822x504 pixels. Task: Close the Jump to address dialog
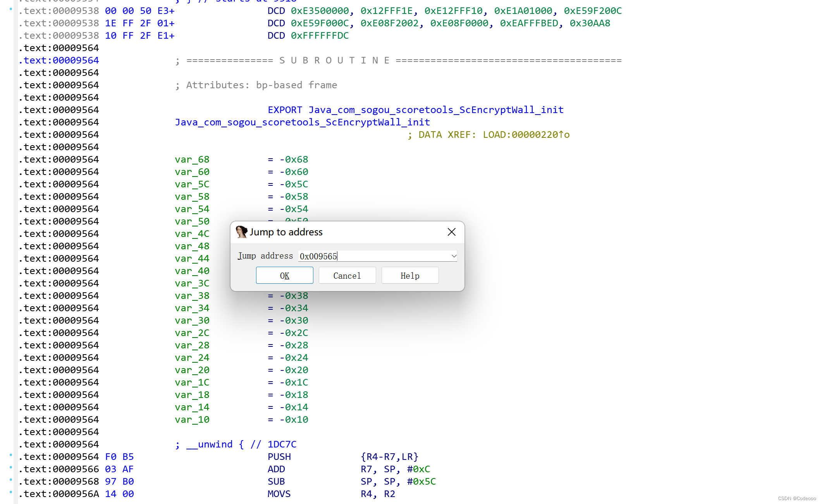click(x=451, y=232)
